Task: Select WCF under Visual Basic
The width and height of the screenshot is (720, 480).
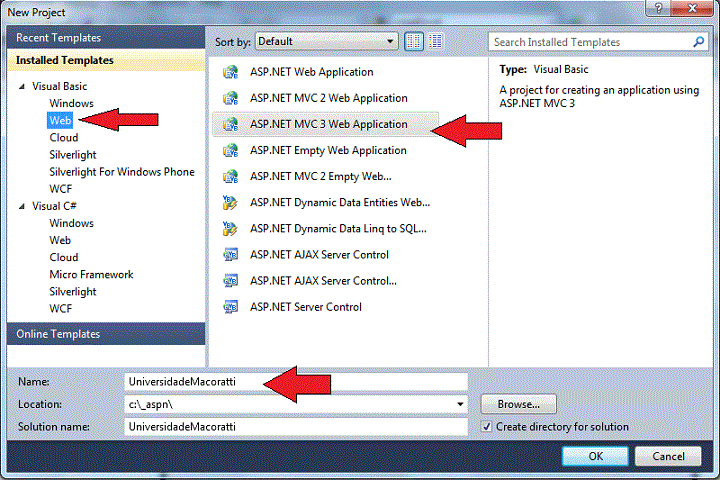Action: (x=61, y=189)
